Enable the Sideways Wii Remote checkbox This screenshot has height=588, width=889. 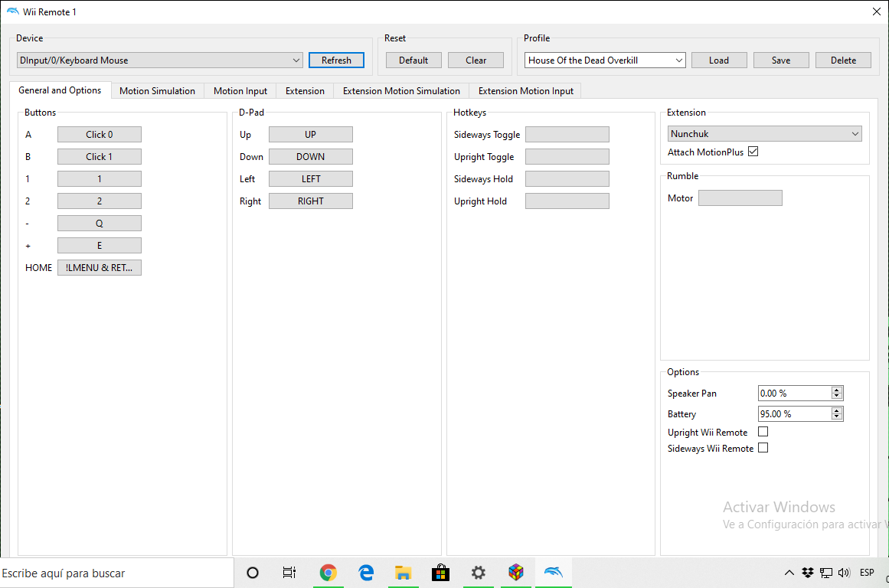[x=763, y=448]
